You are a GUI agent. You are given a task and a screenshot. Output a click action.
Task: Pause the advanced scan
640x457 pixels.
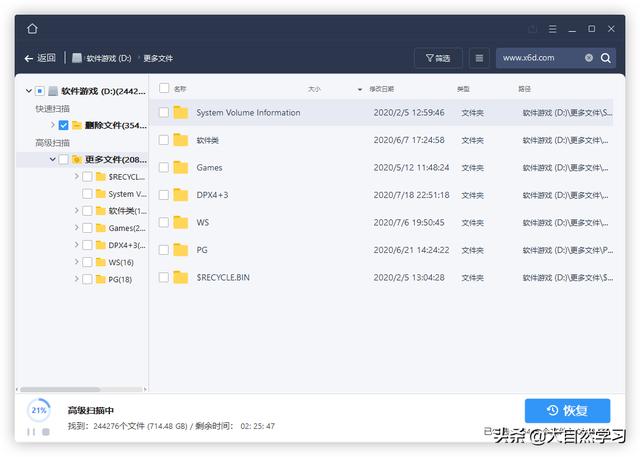point(31,432)
